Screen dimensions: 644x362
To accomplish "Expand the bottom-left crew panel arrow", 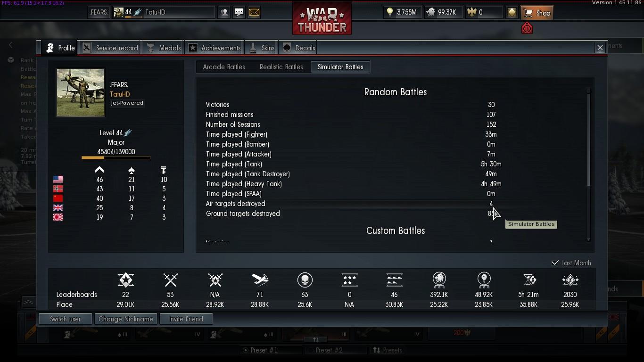I will click(28, 302).
